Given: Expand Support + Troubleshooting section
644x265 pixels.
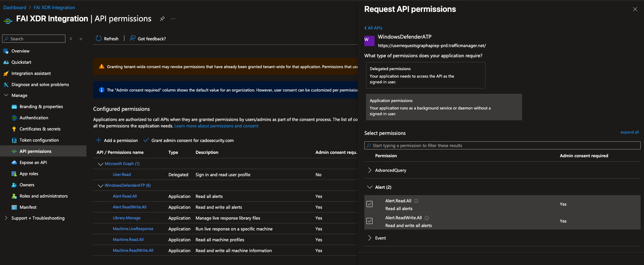Looking at the screenshot, I should [x=6, y=218].
